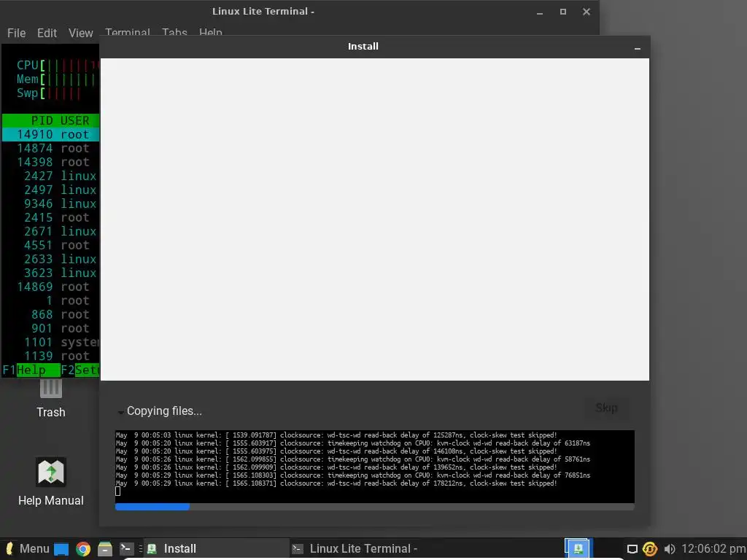Screen dimensions: 747x560
Task: Switch to the Install taskbar window button
Action: tap(216, 548)
